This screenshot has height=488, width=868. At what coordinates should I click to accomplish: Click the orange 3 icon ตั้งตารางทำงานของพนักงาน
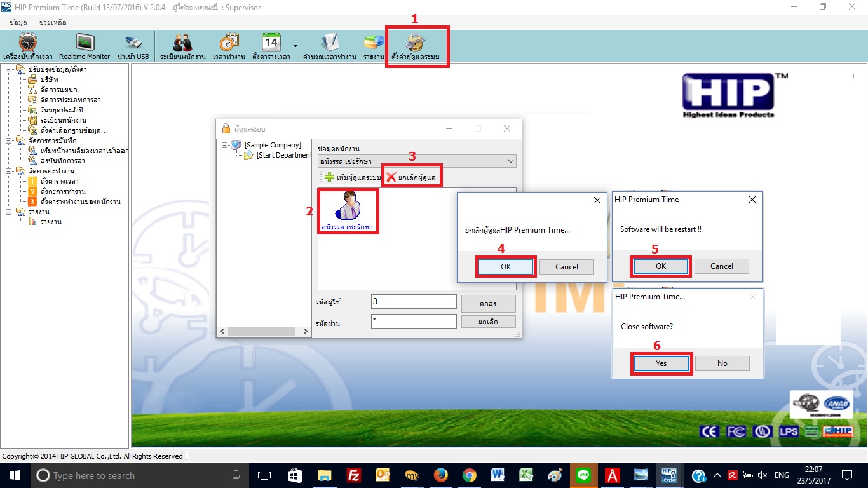pos(33,201)
